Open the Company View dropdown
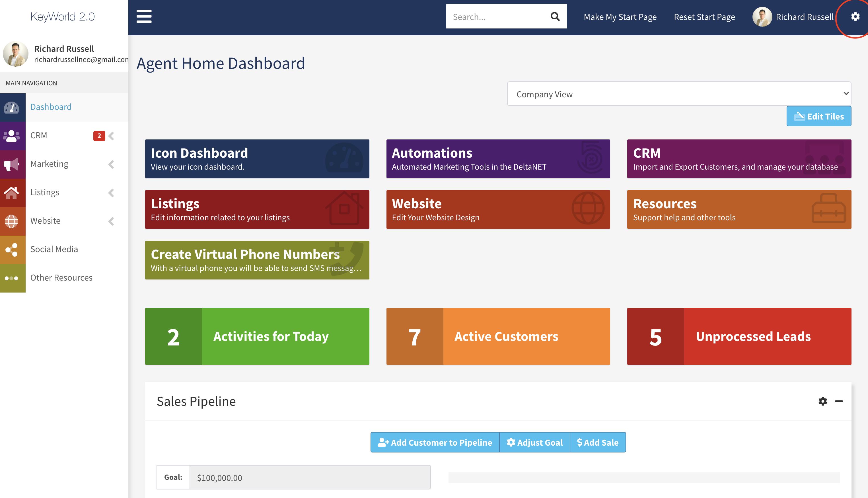The width and height of the screenshot is (868, 498). (x=678, y=94)
